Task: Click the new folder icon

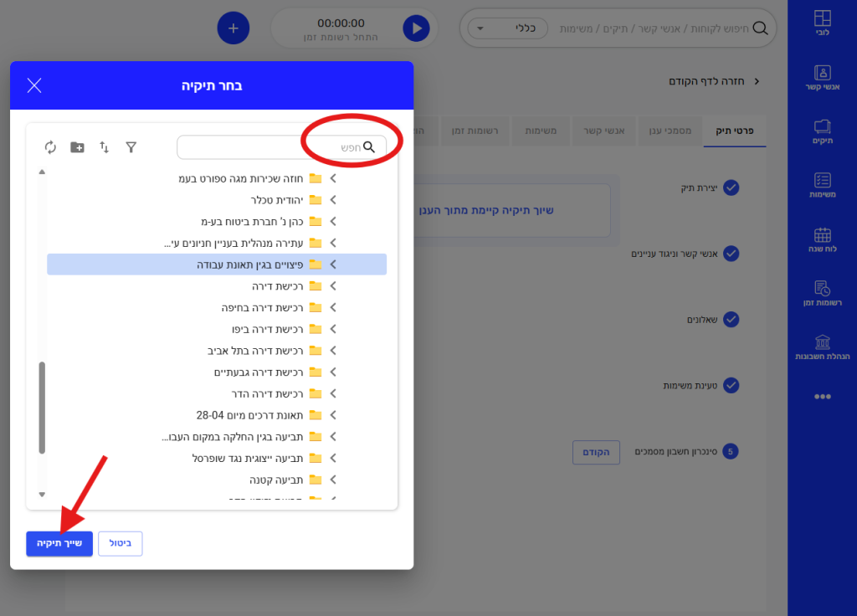Action: [x=77, y=147]
